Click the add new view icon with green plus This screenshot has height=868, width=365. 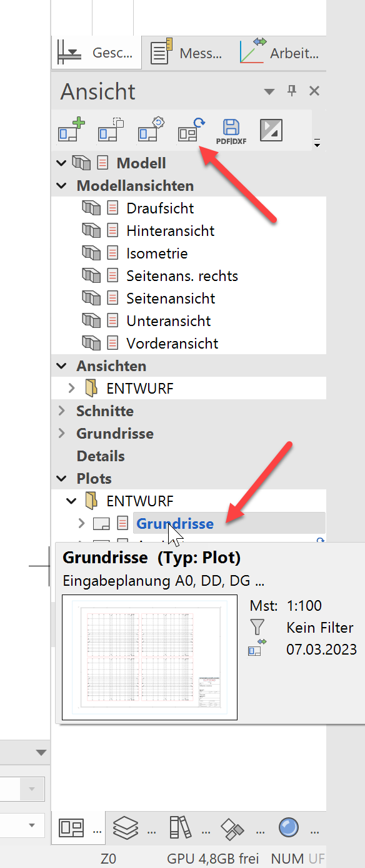[x=71, y=130]
